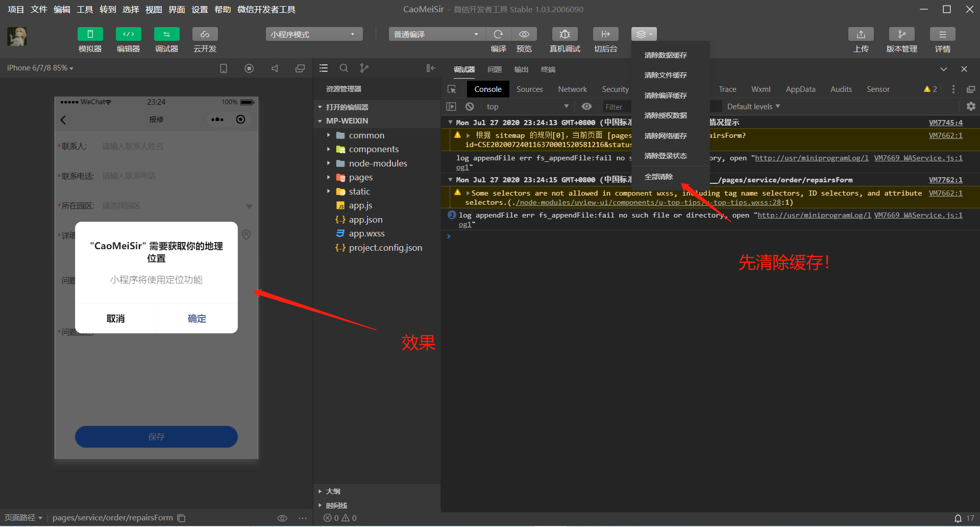Switch to the 问题 problems tab

494,69
